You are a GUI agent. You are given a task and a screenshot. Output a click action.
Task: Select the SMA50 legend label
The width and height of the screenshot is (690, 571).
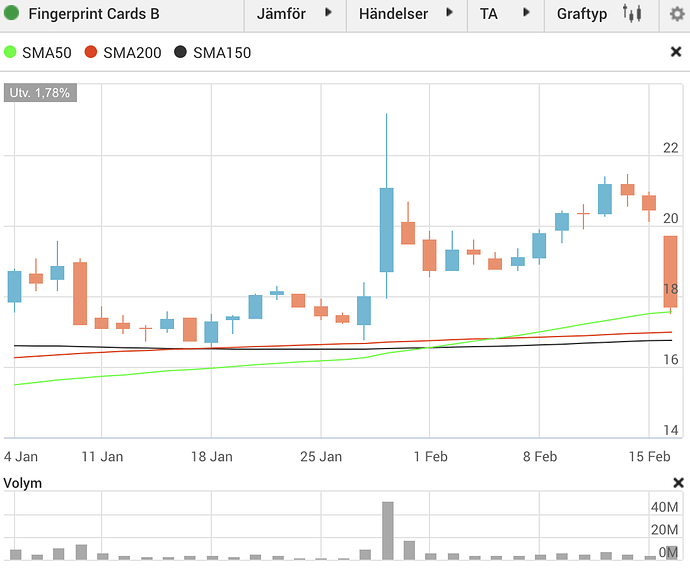(x=47, y=53)
